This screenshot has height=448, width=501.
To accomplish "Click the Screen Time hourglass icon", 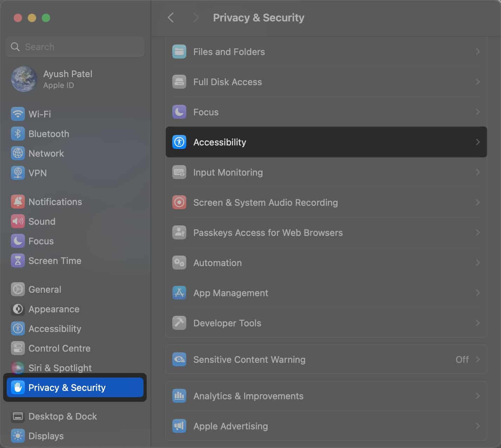I will point(18,260).
